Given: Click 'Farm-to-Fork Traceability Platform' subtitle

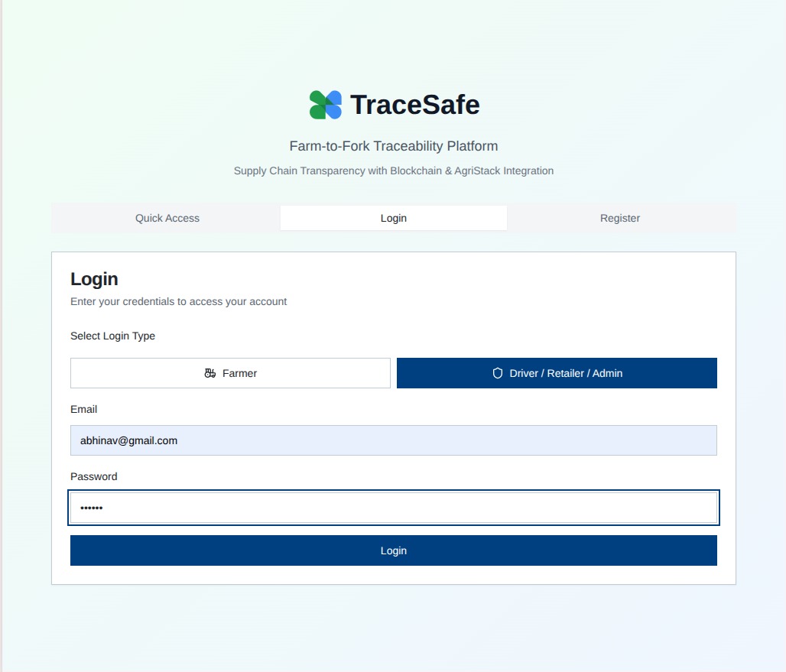Looking at the screenshot, I should click(394, 146).
